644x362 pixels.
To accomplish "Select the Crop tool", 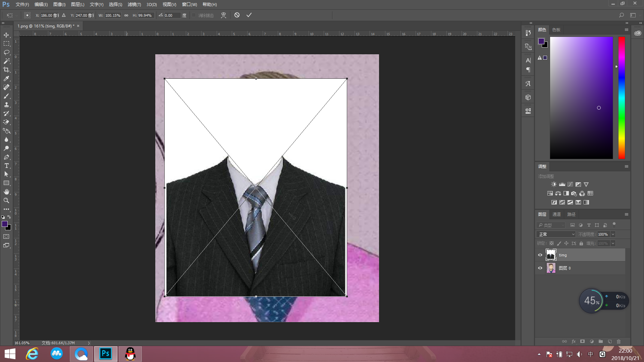I will tap(6, 70).
